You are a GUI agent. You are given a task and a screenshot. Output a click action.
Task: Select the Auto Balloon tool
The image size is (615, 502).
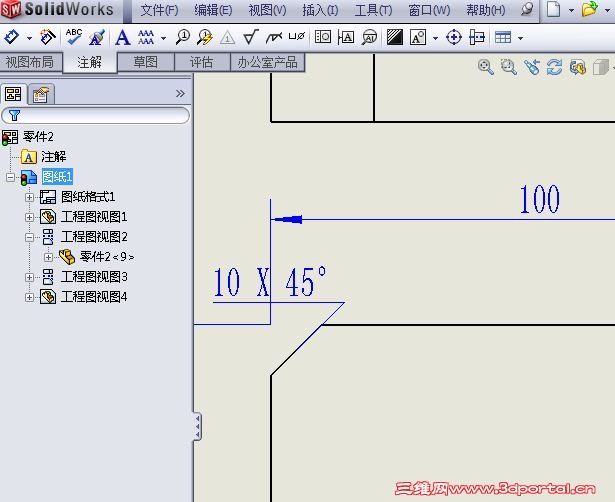(205, 37)
